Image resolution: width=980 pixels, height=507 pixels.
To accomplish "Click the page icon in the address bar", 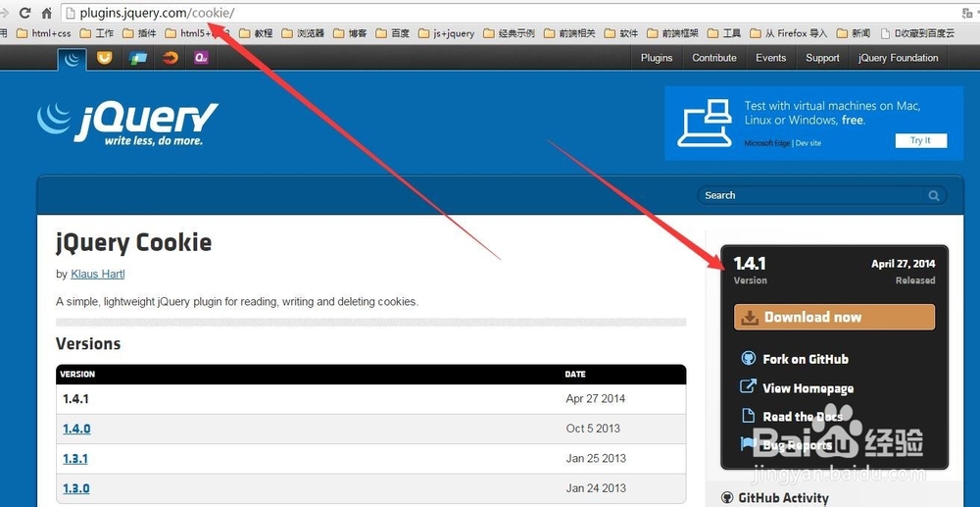I will (x=70, y=13).
